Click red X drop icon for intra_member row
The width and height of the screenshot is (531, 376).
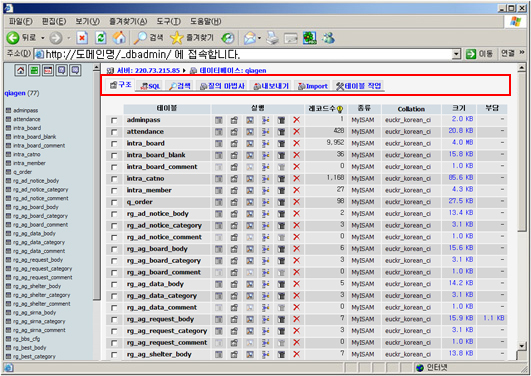[297, 190]
